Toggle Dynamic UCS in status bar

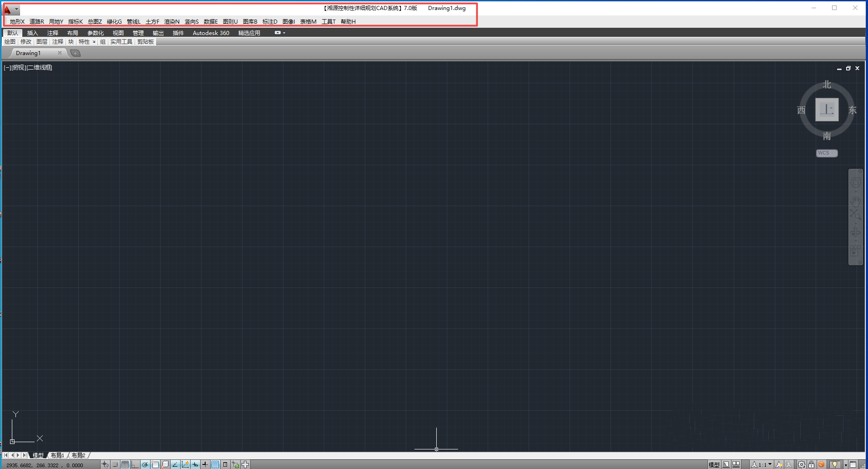[x=185, y=464]
